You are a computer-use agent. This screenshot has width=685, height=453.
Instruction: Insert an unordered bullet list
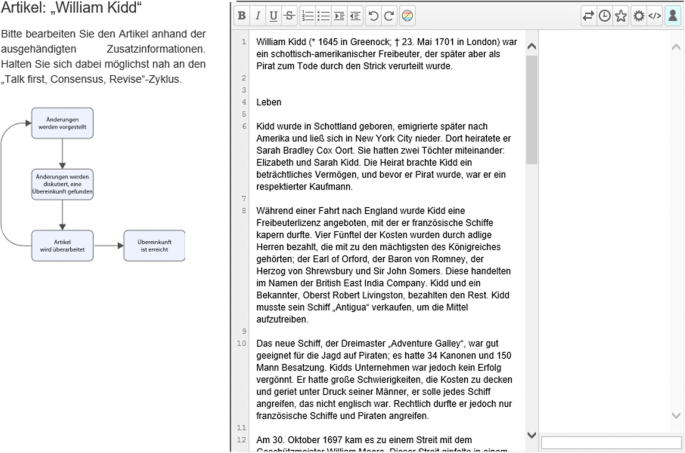(x=323, y=16)
